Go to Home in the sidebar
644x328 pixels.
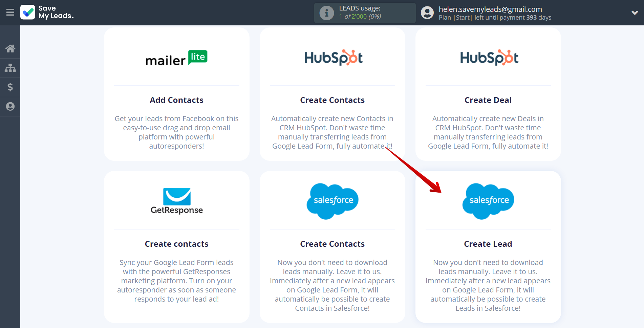[x=10, y=49]
